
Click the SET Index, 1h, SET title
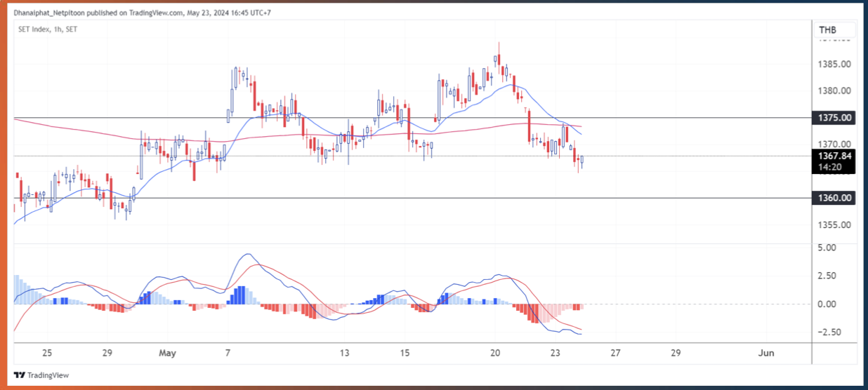point(48,29)
